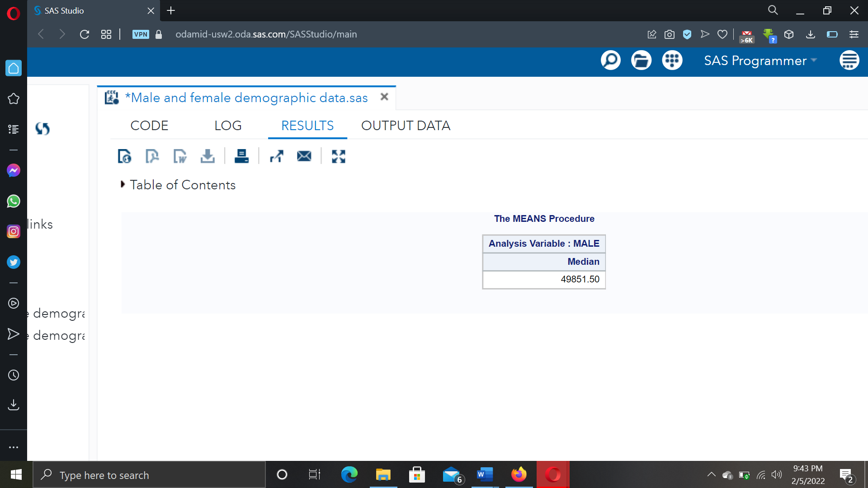Open the SAS Studio search tool
This screenshot has width=868, height=488.
[610, 60]
